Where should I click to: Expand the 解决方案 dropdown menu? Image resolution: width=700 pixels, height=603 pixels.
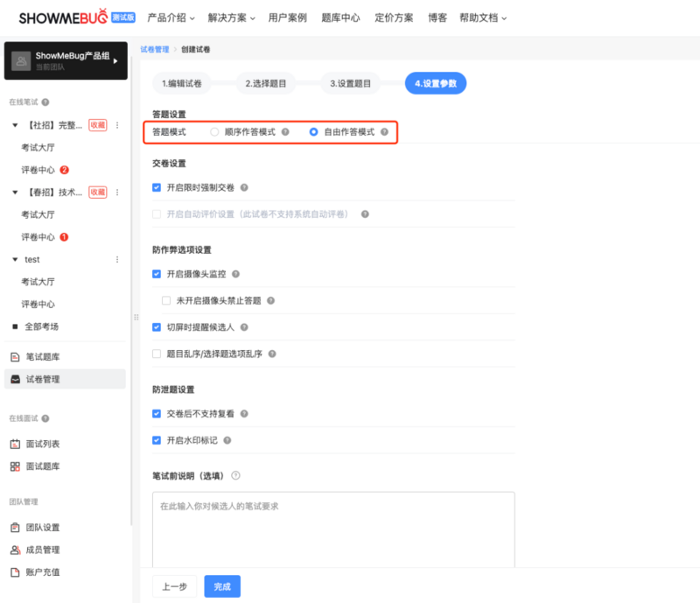(x=231, y=18)
